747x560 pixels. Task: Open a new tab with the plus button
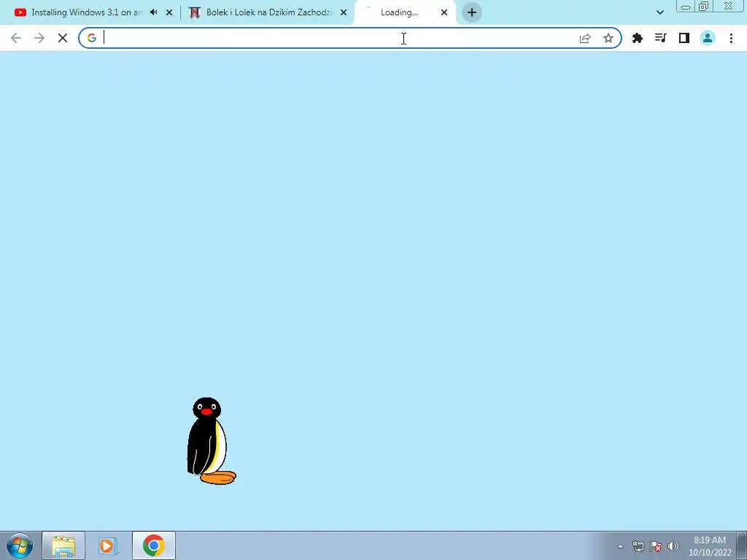point(472,12)
